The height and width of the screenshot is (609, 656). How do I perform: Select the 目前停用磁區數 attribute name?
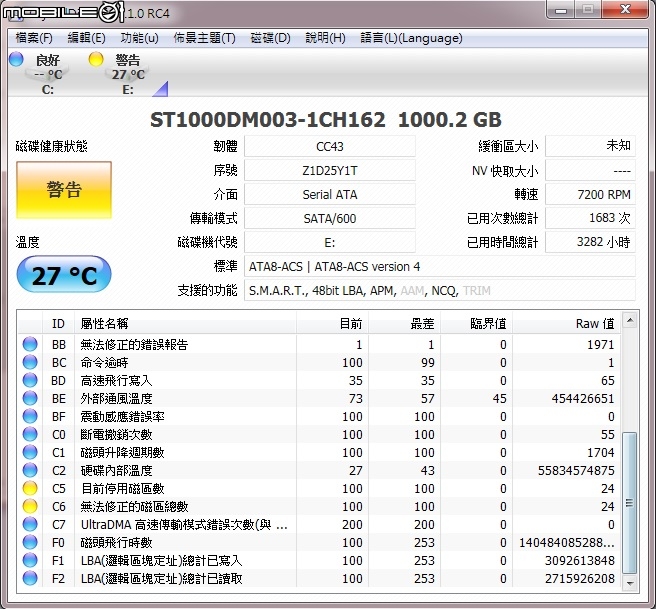(122, 488)
